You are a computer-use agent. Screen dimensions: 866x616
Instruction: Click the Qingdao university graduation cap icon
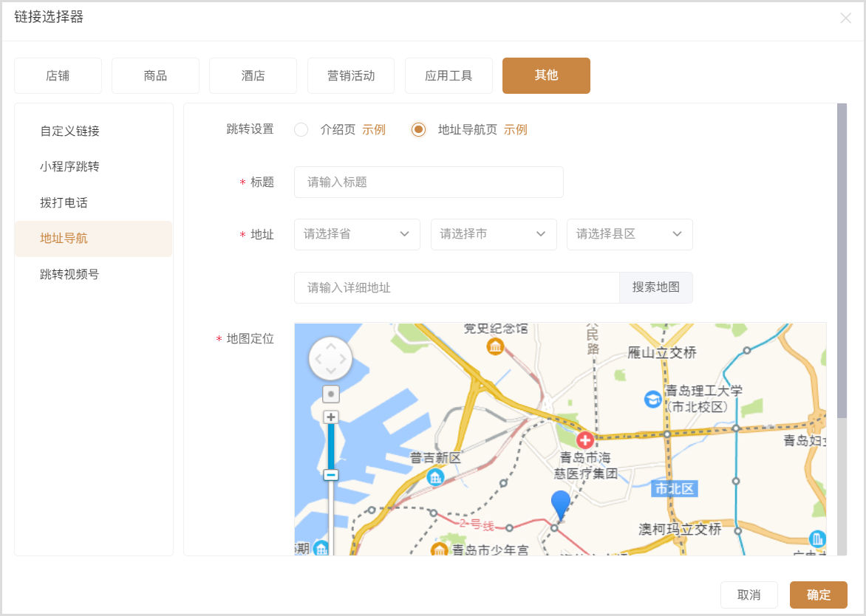(652, 399)
